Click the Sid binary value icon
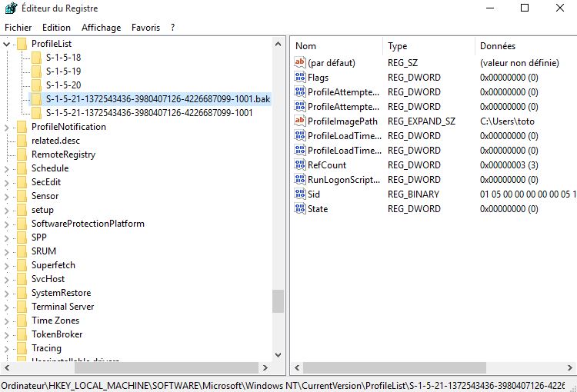This screenshot has height=392, width=577. pyautogui.click(x=300, y=194)
